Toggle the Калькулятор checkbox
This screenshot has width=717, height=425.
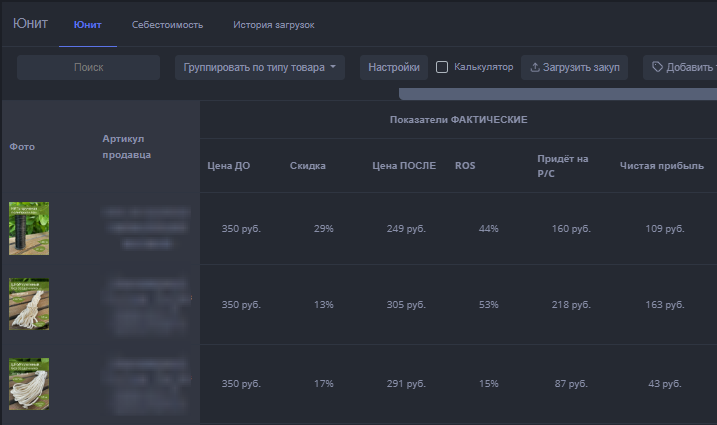click(442, 67)
